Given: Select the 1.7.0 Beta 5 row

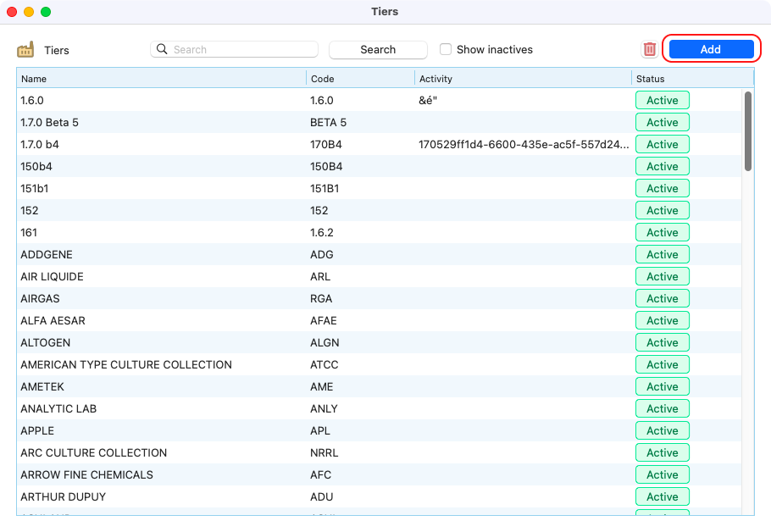Looking at the screenshot, I should [x=379, y=123].
